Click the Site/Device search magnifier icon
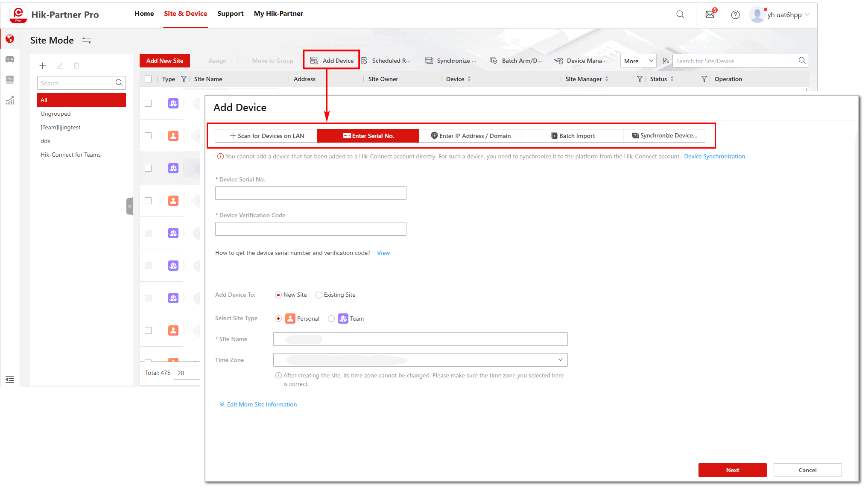The width and height of the screenshot is (868, 491). (x=802, y=61)
